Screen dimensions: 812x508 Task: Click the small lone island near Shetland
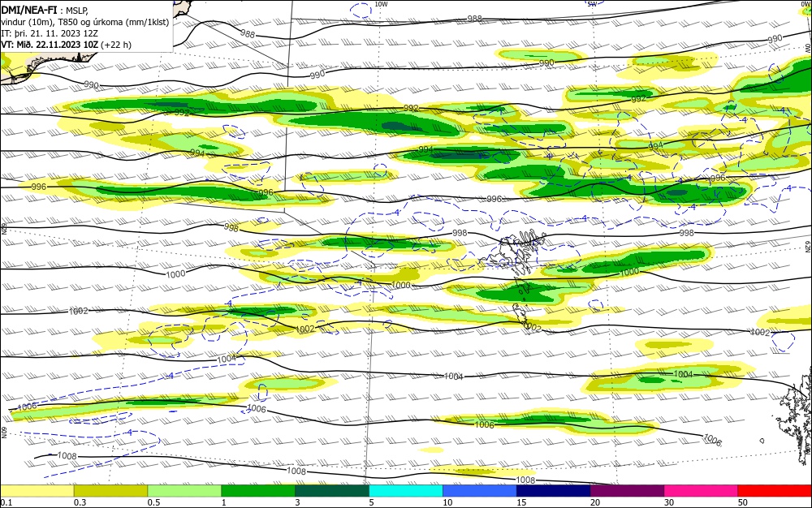(x=762, y=441)
